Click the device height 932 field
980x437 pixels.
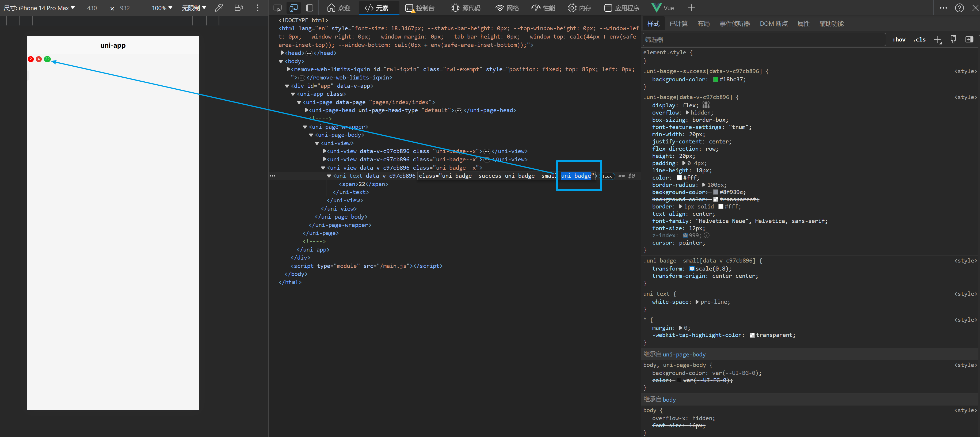tap(125, 8)
